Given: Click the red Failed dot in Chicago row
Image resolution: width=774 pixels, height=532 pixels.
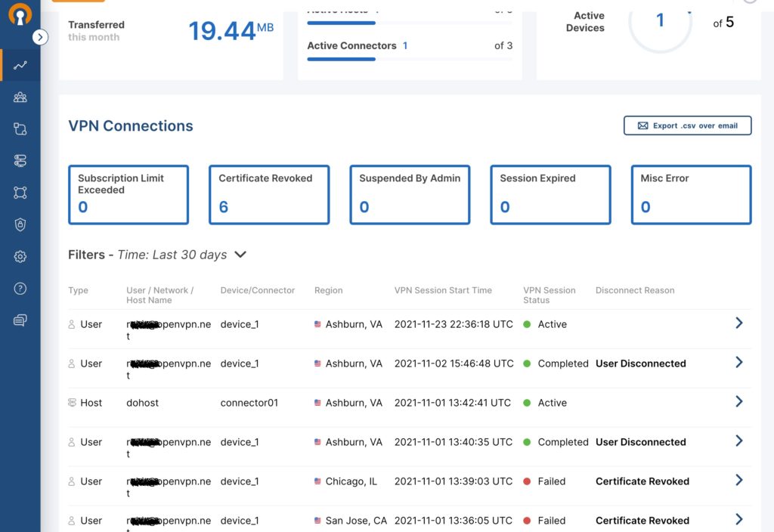Looking at the screenshot, I should (527, 481).
